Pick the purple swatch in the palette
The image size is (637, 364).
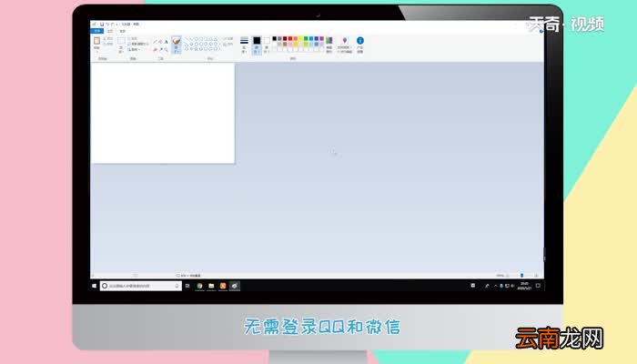click(322, 38)
